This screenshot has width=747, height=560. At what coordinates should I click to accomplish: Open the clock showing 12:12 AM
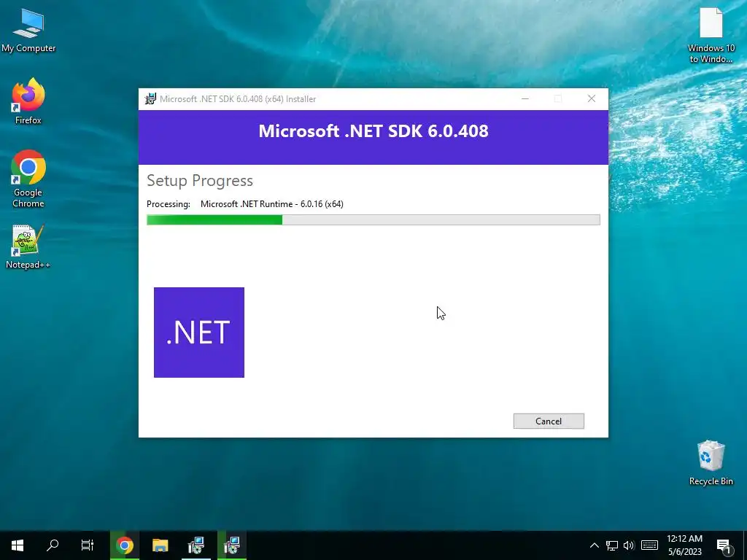pyautogui.click(x=684, y=545)
